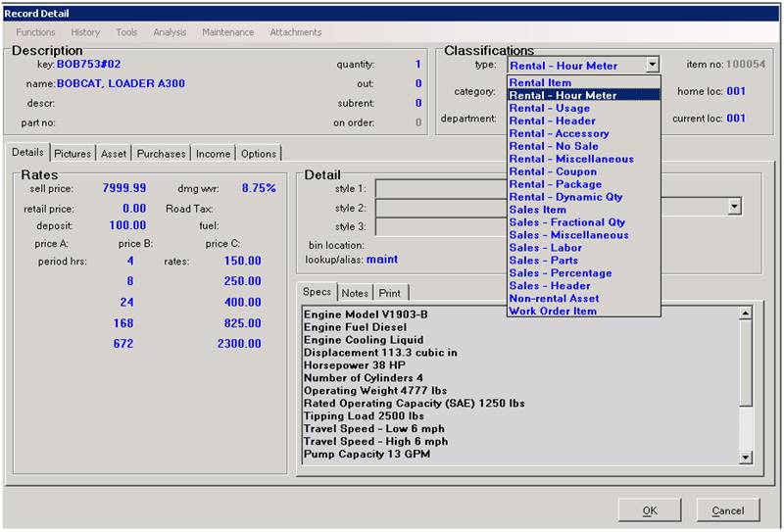Show the Specs sub-tab

pos(317,292)
